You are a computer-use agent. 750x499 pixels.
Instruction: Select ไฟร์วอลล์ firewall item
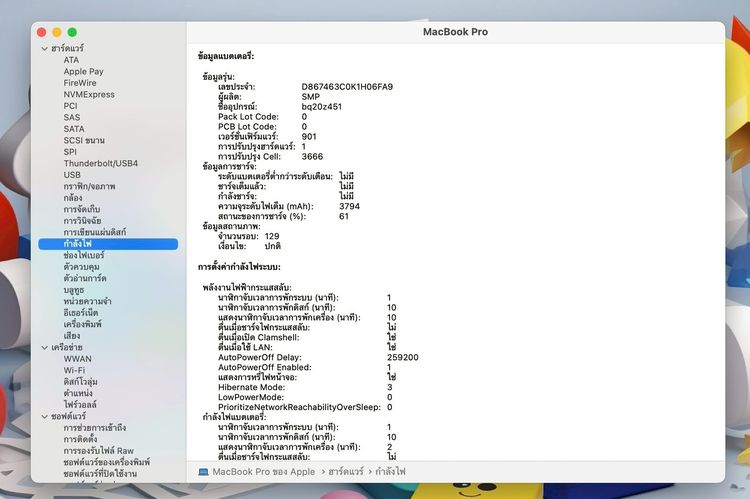pyautogui.click(x=80, y=405)
